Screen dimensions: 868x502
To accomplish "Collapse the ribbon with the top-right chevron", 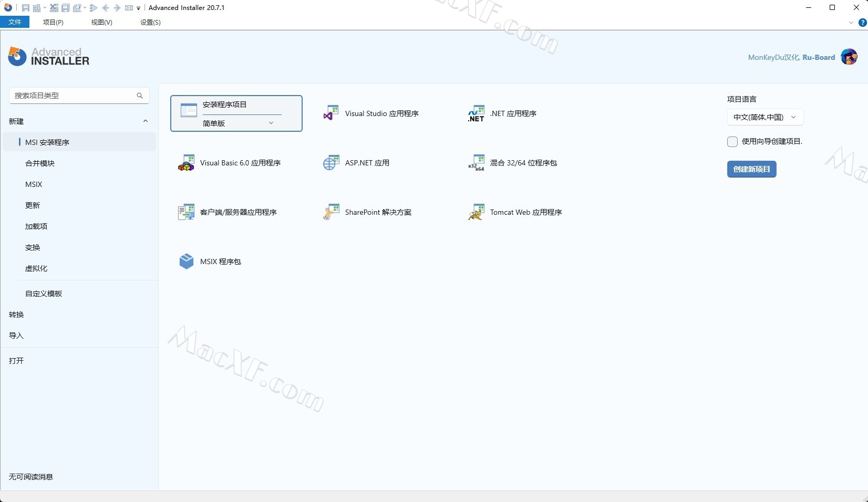I will [x=851, y=23].
